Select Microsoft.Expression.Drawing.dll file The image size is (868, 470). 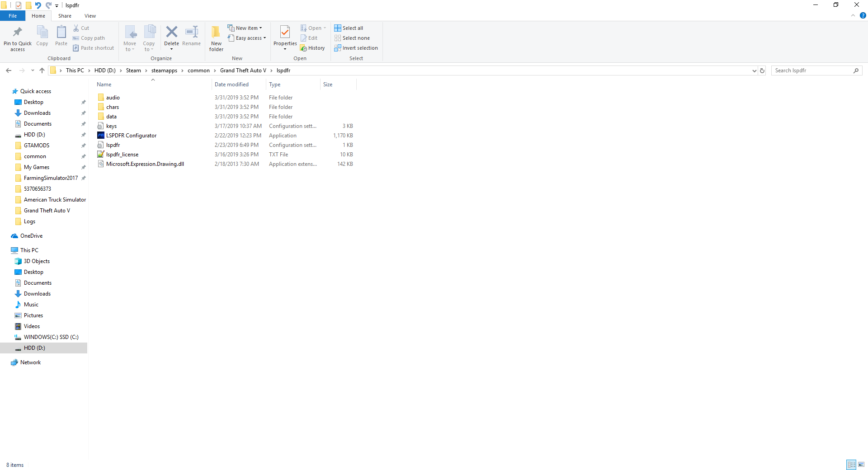click(x=145, y=164)
